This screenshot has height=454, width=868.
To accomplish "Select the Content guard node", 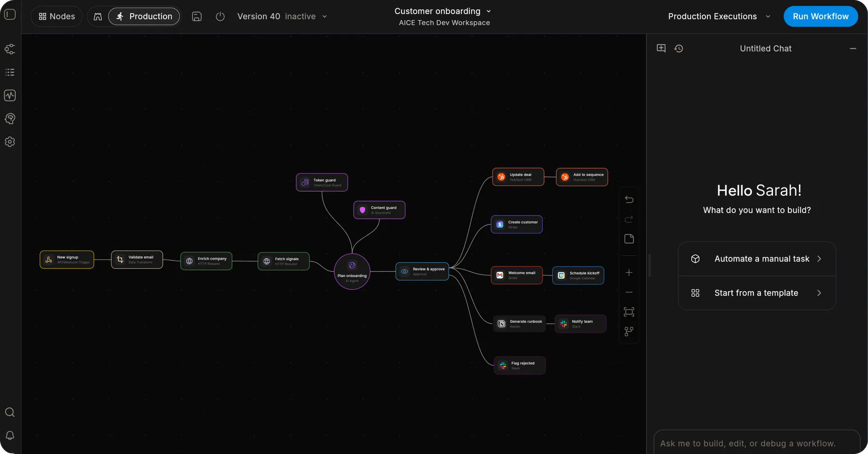I will pos(380,210).
